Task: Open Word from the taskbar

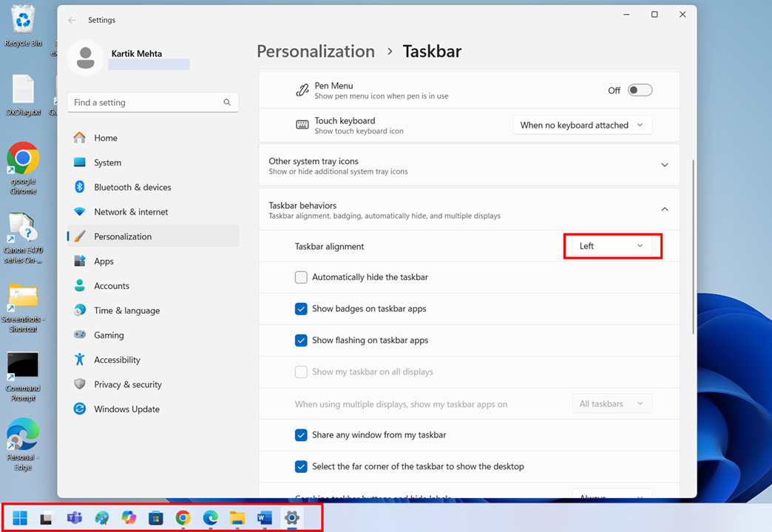Action: pyautogui.click(x=265, y=518)
